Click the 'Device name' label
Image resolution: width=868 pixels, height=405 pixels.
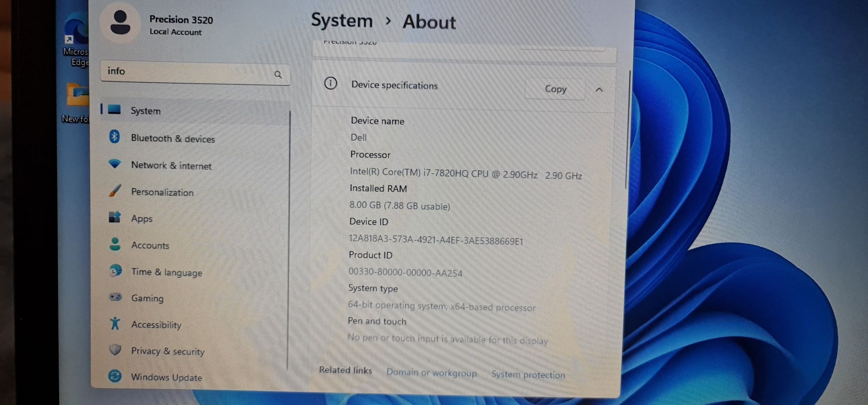tap(377, 121)
